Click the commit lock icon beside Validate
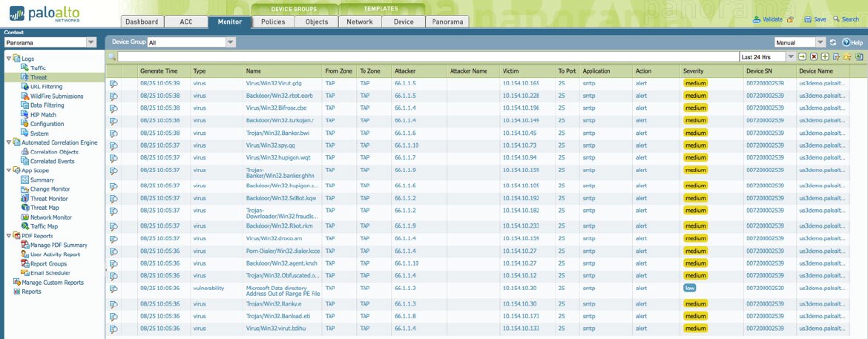Viewport: 868px width, 339px height. coord(791,20)
